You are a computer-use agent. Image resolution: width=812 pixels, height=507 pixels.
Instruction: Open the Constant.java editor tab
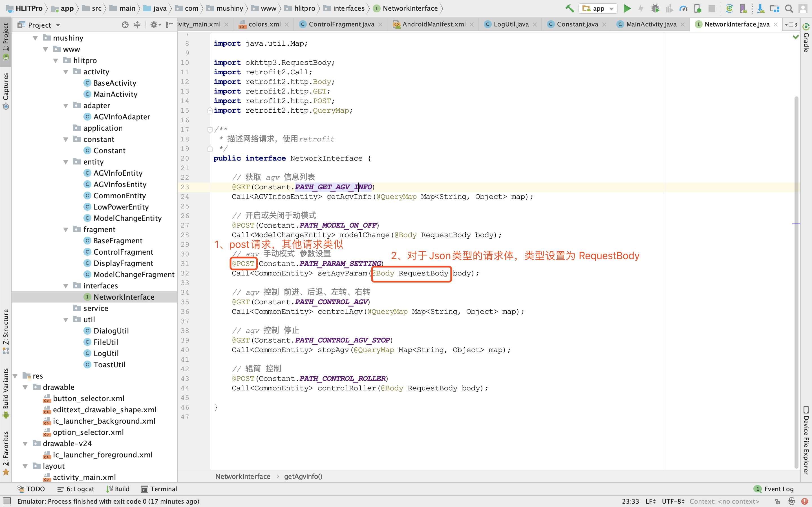click(x=577, y=24)
